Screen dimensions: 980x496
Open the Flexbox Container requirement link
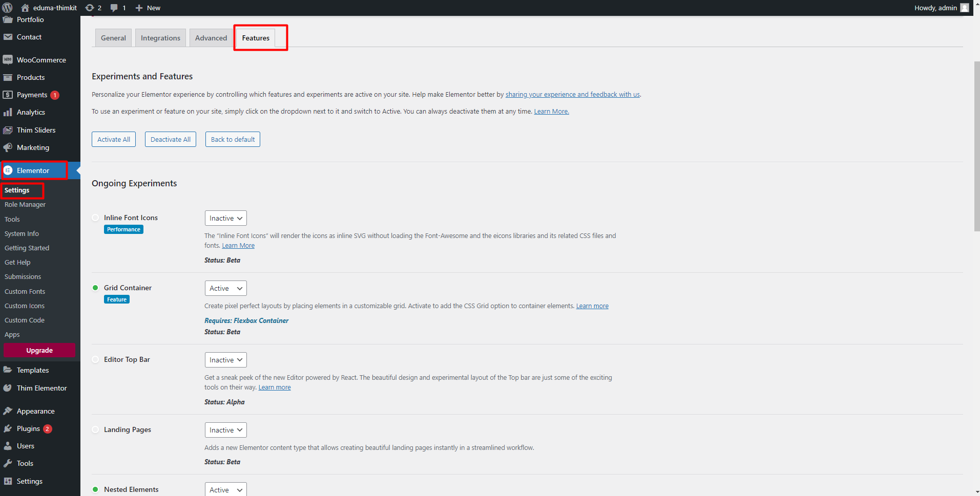pos(261,320)
